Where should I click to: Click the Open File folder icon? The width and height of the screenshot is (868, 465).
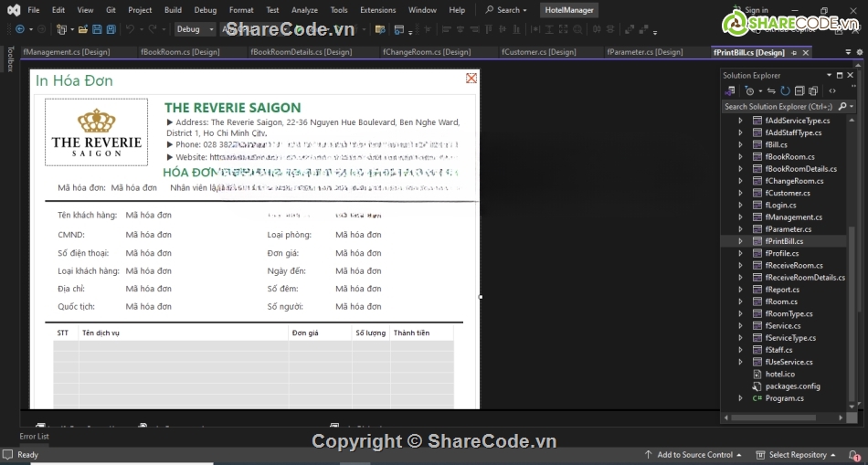pos(83,29)
